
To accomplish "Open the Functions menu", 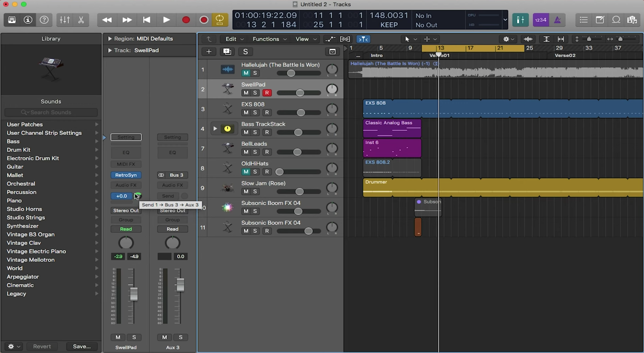I will pos(269,39).
